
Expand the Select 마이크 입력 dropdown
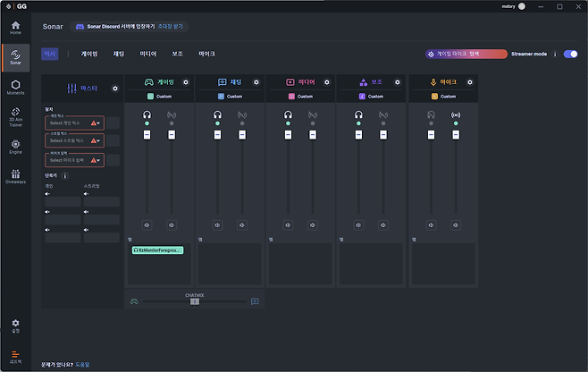(75, 160)
